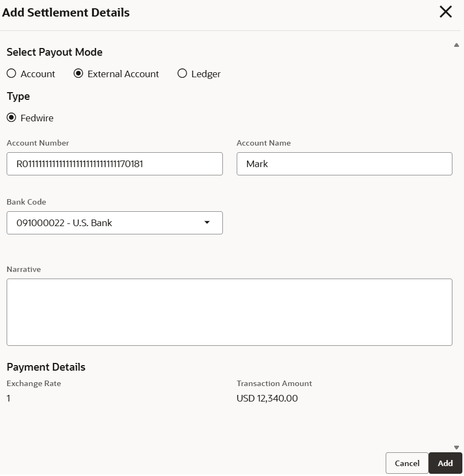Click the USD 12,340.00 transaction amount

coord(267,398)
